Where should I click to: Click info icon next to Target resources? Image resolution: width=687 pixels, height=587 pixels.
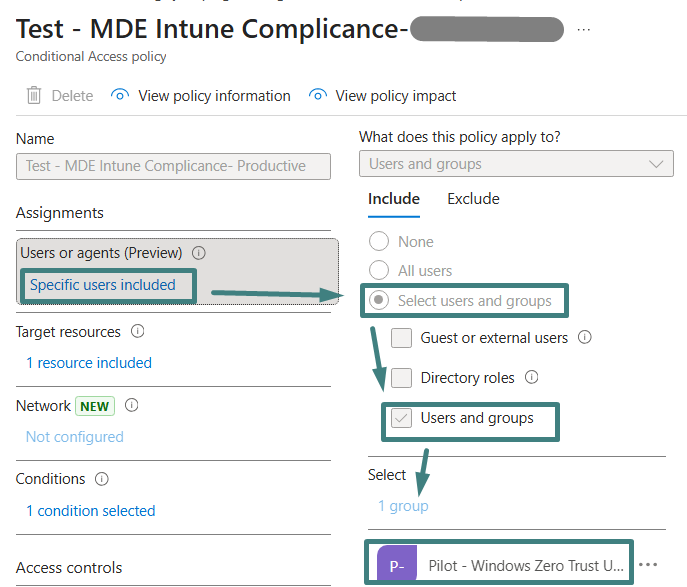point(137,331)
